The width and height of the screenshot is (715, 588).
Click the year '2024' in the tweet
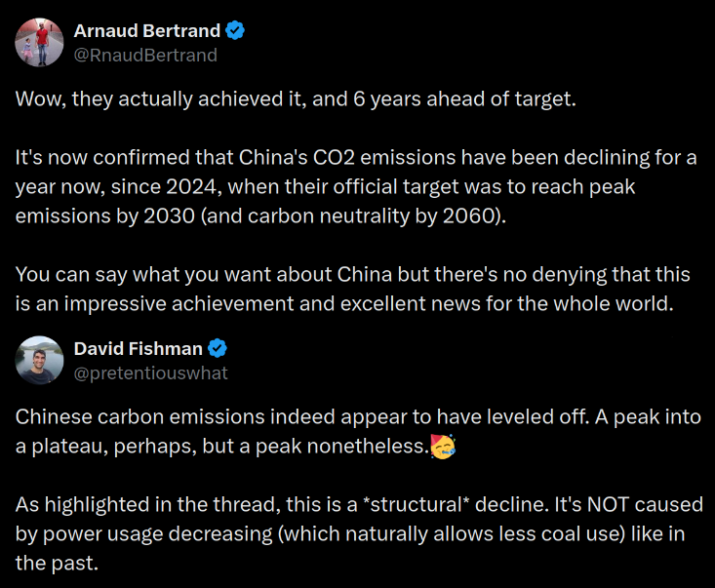click(191, 187)
